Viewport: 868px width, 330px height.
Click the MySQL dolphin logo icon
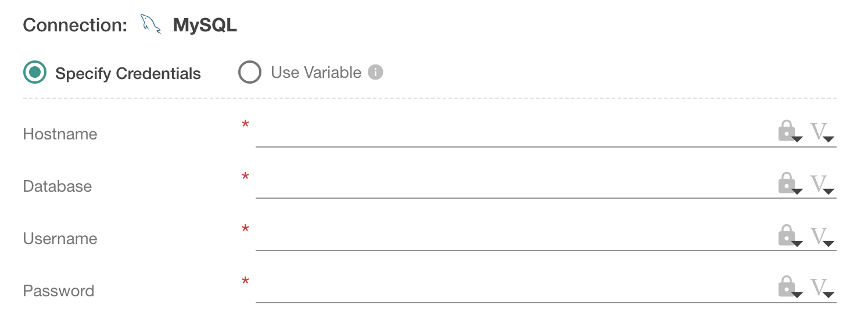tap(150, 25)
